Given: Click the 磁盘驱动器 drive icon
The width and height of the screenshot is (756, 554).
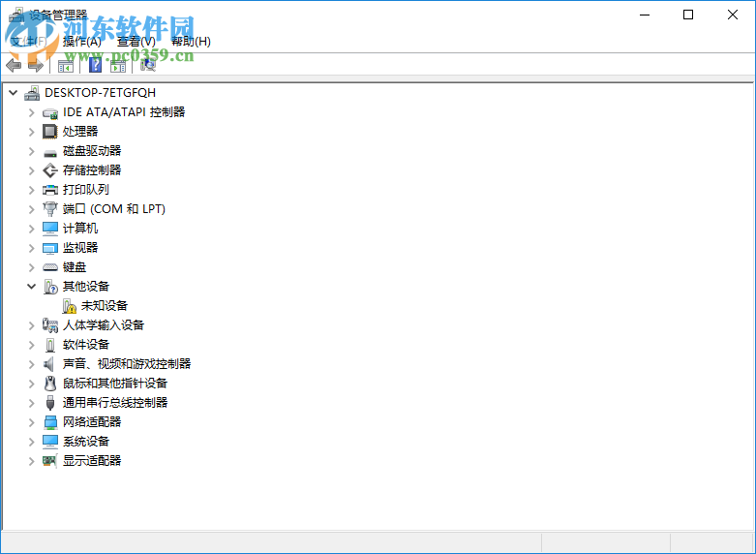Looking at the screenshot, I should (x=50, y=152).
